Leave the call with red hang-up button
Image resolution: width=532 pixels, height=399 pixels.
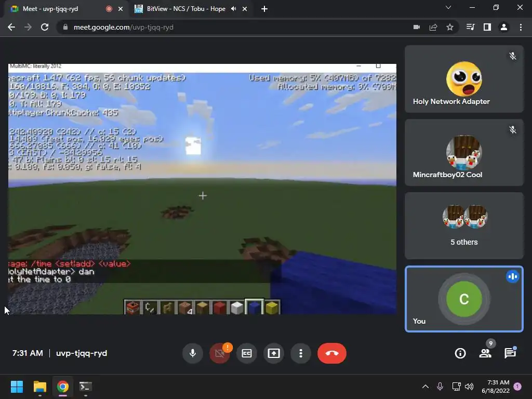(332, 353)
